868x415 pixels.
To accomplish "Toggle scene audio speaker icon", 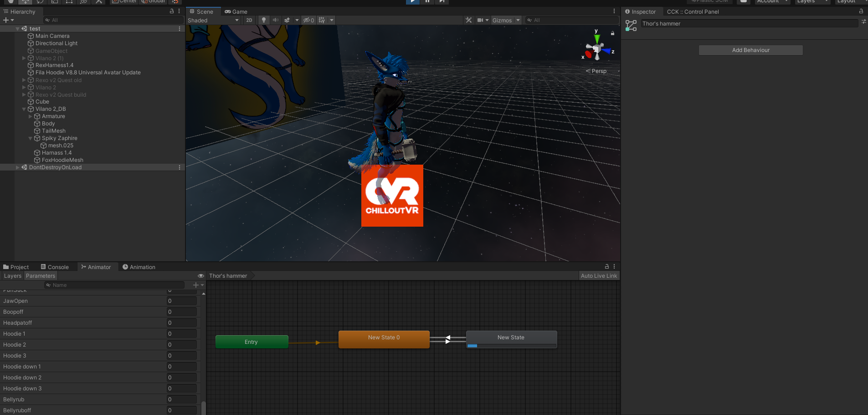I will click(x=275, y=20).
